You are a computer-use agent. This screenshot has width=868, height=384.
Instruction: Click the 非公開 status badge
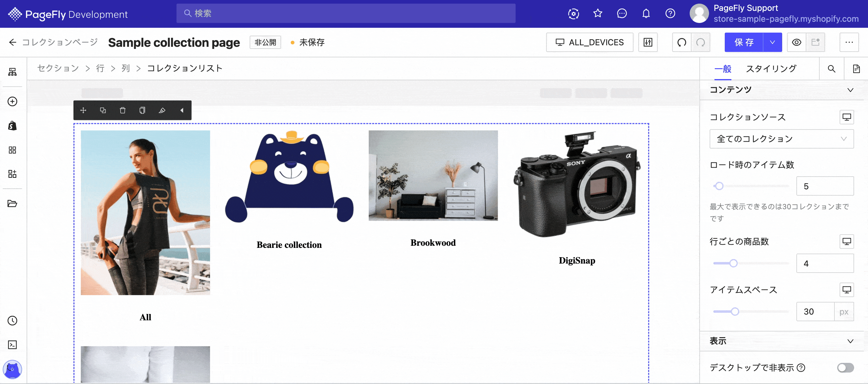[265, 42]
